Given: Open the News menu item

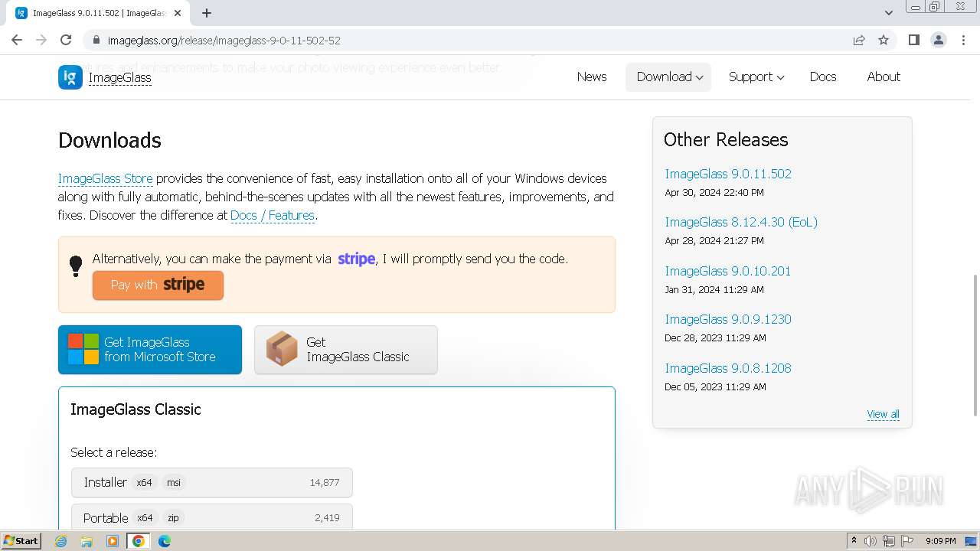Looking at the screenshot, I should [x=592, y=77].
